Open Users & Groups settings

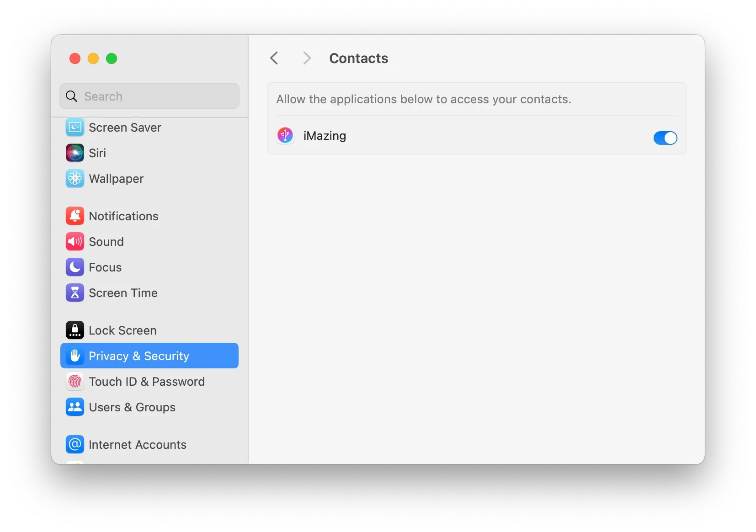[x=131, y=407]
